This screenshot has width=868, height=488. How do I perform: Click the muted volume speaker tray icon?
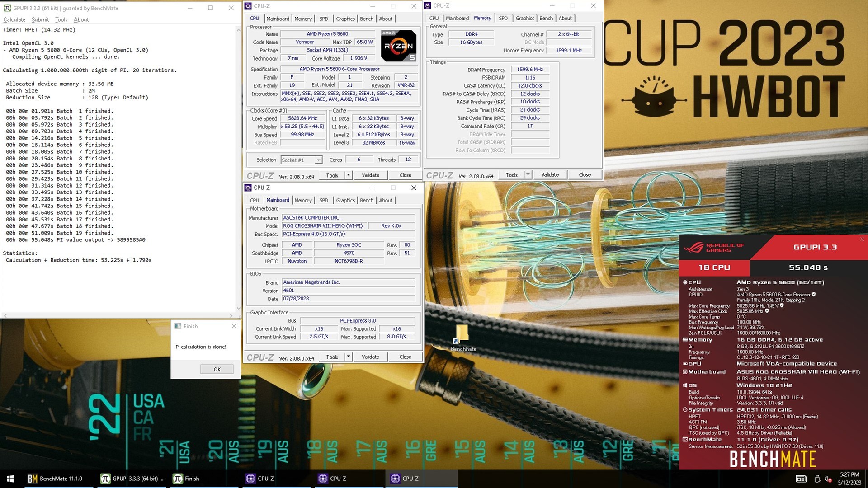click(828, 479)
